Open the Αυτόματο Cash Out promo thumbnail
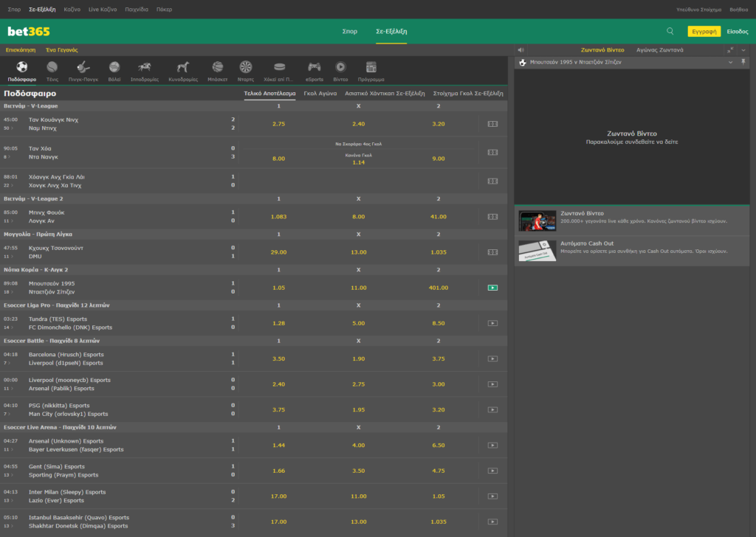 click(537, 251)
